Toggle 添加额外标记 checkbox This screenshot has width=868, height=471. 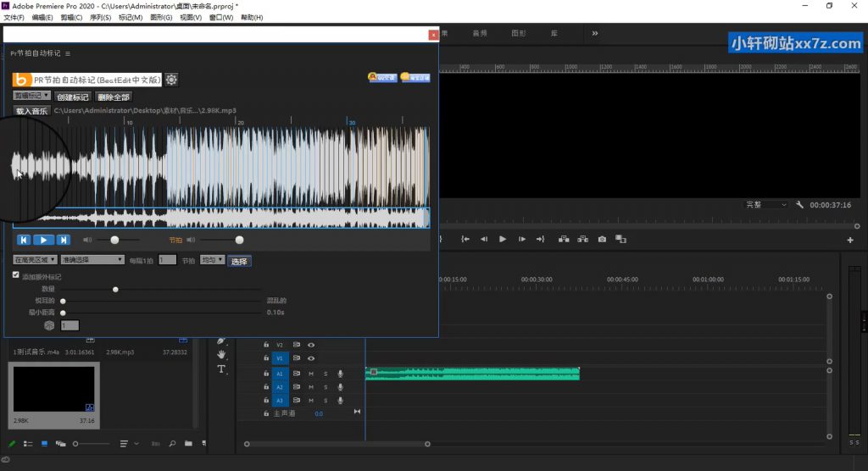[x=15, y=274]
